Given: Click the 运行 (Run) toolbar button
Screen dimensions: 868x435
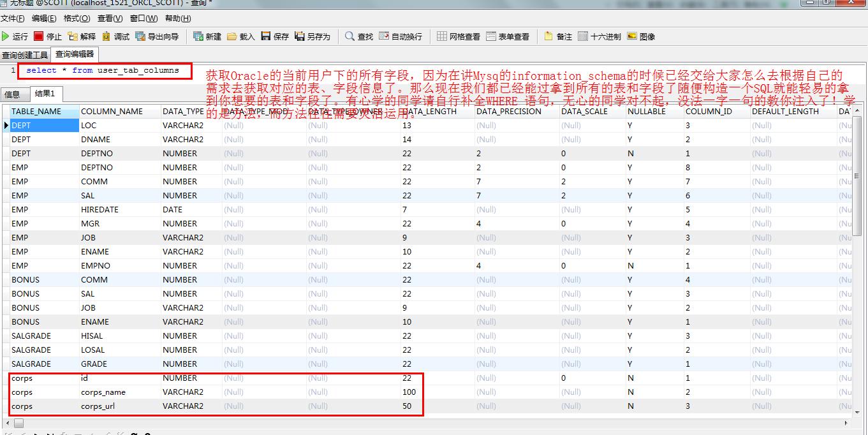Looking at the screenshot, I should pos(15,36).
